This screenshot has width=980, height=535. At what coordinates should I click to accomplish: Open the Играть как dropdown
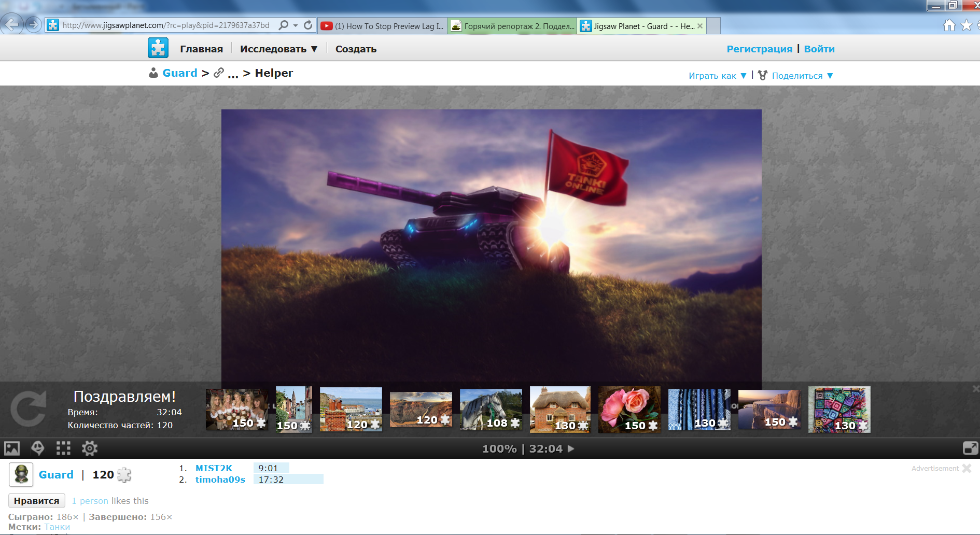[x=718, y=76]
